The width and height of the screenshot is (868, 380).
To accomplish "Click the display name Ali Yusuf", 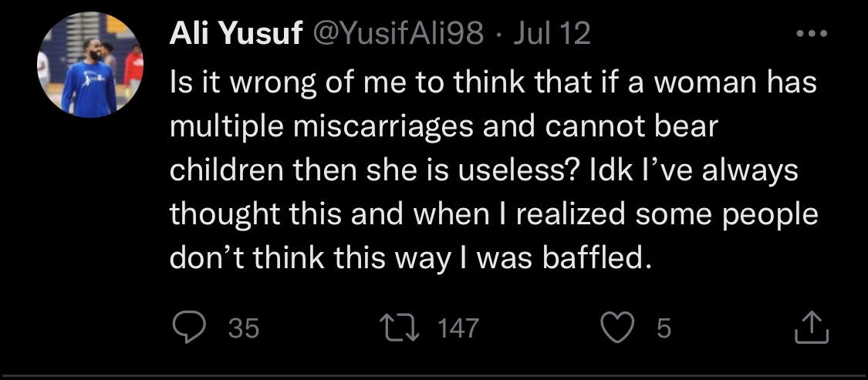I will (235, 35).
